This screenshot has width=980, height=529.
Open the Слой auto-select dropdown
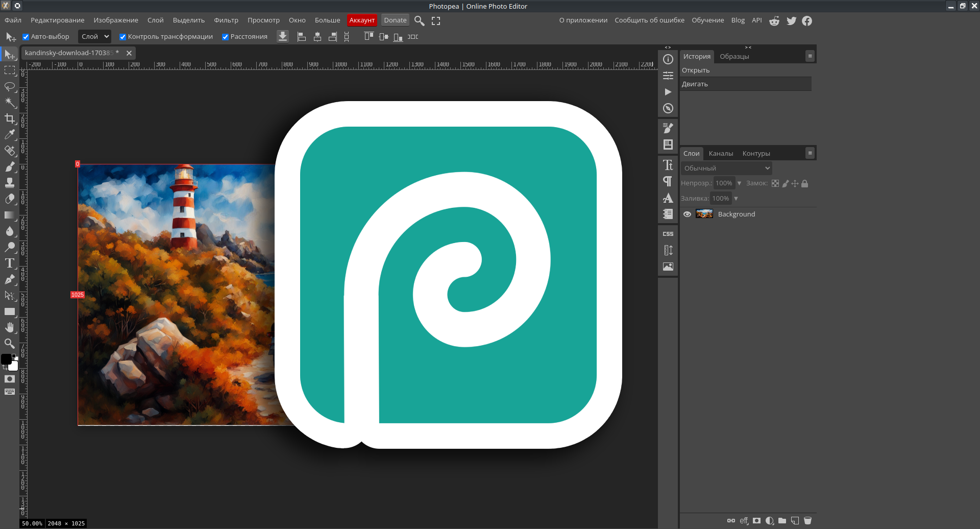(x=94, y=37)
